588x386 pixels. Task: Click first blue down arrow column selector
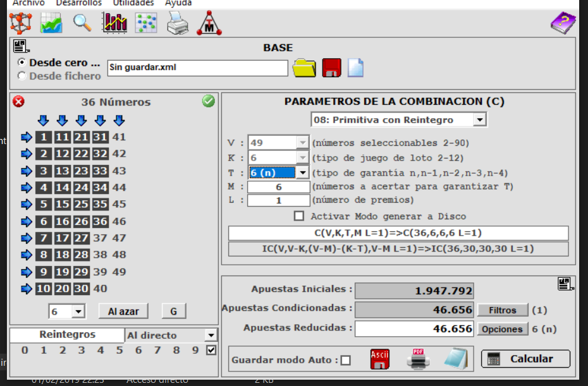point(44,120)
